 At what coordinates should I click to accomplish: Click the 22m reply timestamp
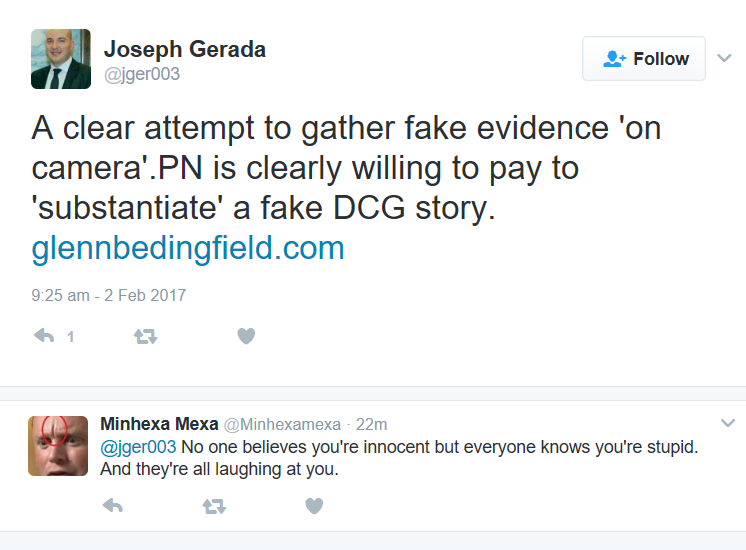tap(374, 424)
